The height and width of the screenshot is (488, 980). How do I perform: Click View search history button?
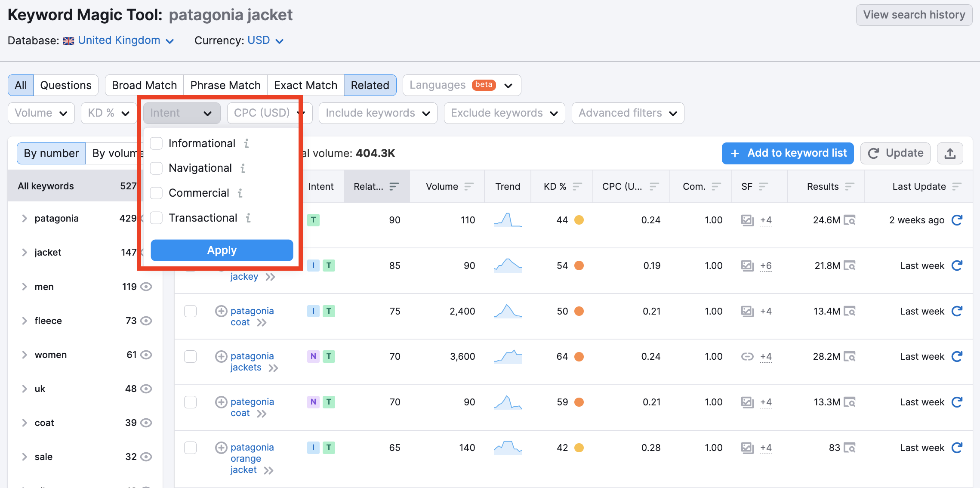914,15
